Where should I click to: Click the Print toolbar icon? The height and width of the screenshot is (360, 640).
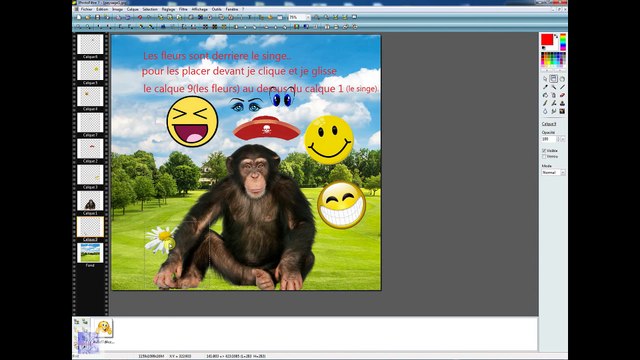118,17
